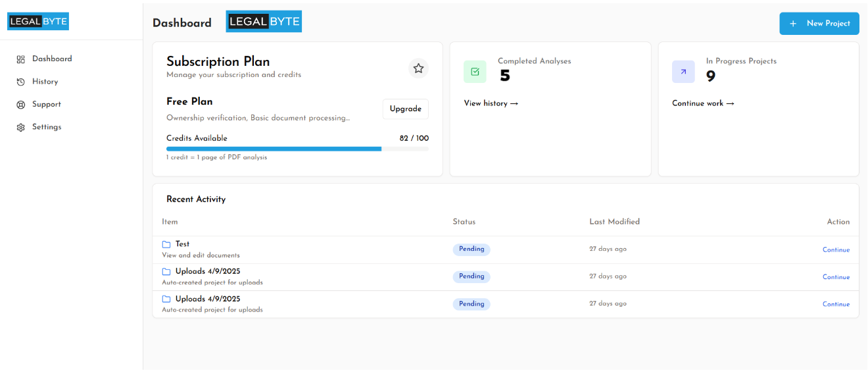The width and height of the screenshot is (868, 372).
Task: Click the LegalByte logo beside Dashboard heading
Action: (264, 21)
